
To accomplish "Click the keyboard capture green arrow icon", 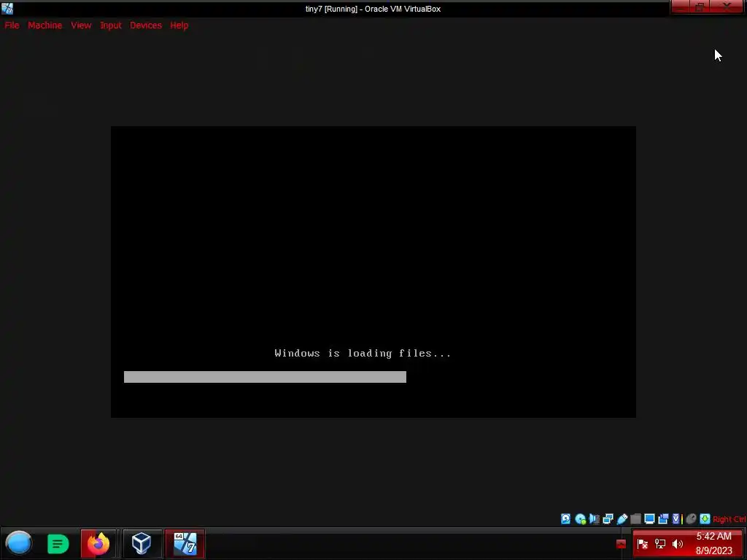I will coord(705,519).
